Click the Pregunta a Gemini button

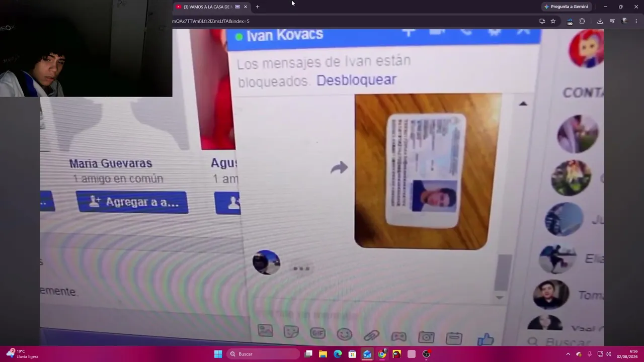566,7
